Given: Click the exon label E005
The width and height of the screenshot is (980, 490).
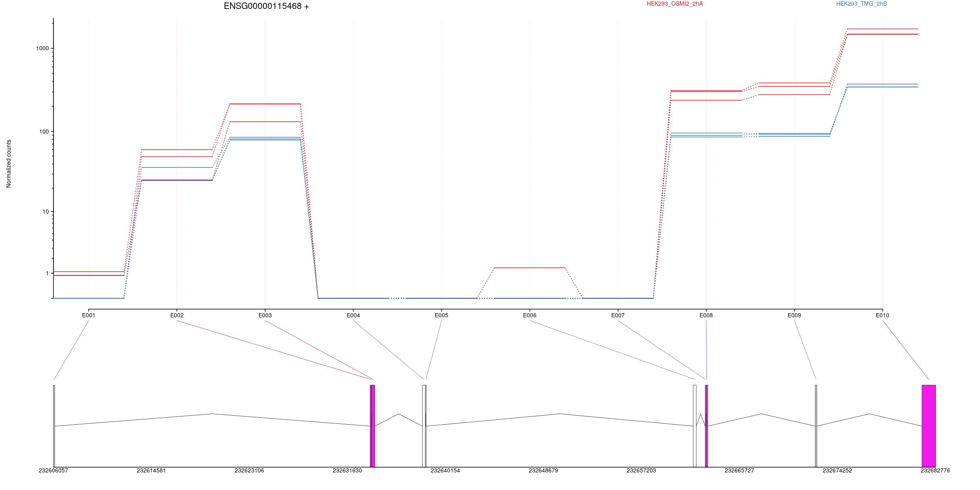Looking at the screenshot, I should tap(441, 315).
